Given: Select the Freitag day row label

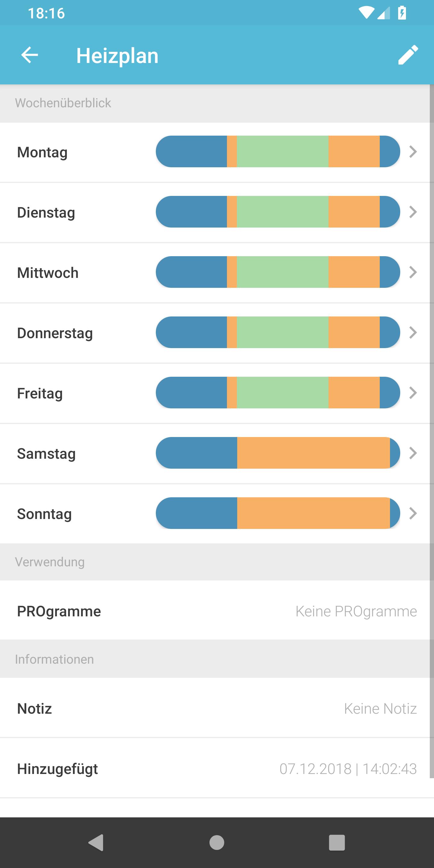Looking at the screenshot, I should click(40, 393).
